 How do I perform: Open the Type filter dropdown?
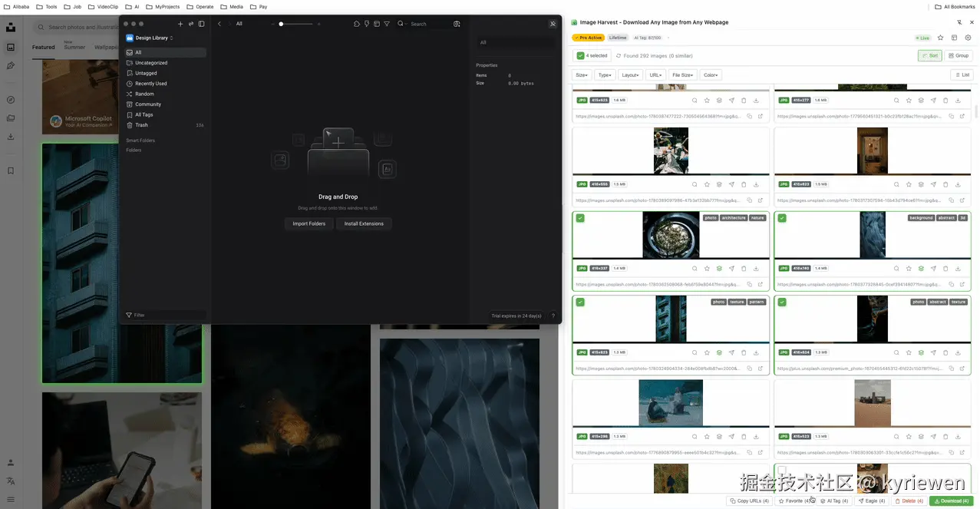tap(605, 74)
